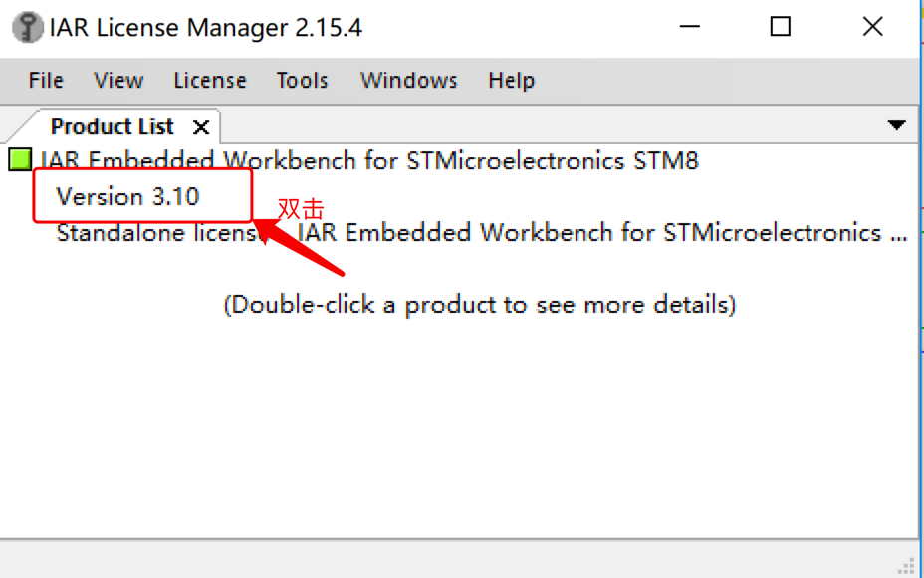Viewport: 924px width, 578px height.
Task: Open the File menu
Action: (x=46, y=81)
